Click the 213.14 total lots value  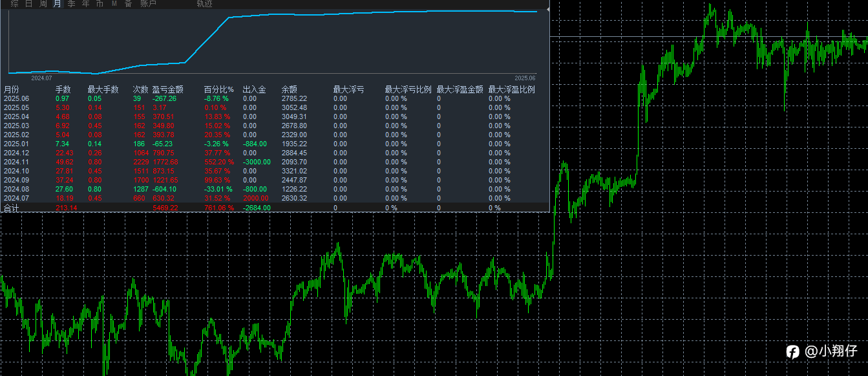point(66,208)
